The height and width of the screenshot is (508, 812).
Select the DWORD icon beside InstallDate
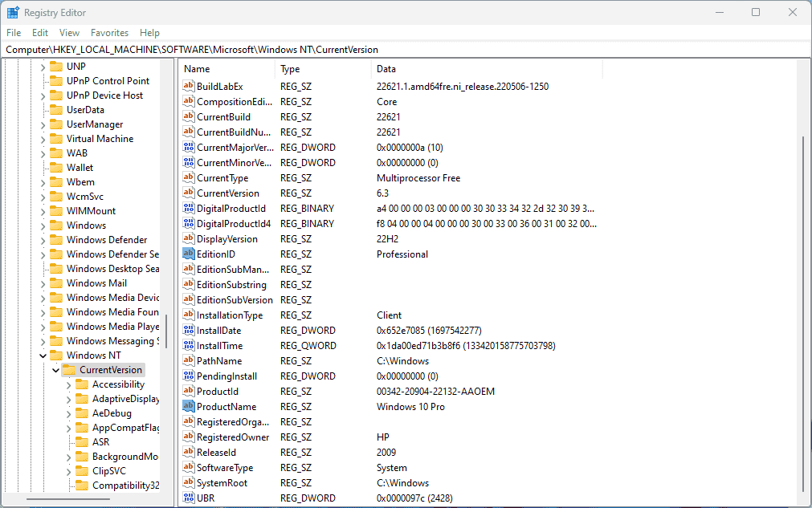[189, 330]
